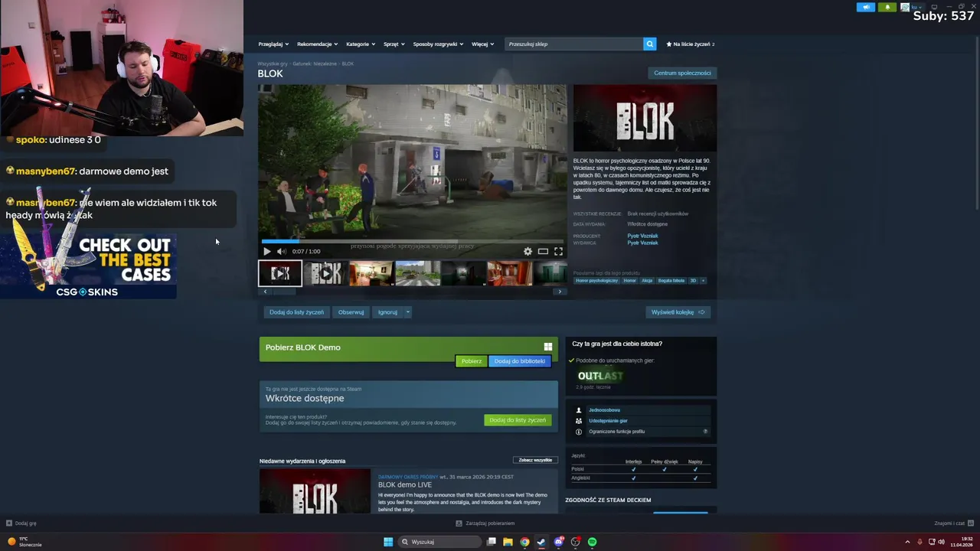The image size is (980, 551).
Task: Click the Obserwuj button
Action: (351, 312)
